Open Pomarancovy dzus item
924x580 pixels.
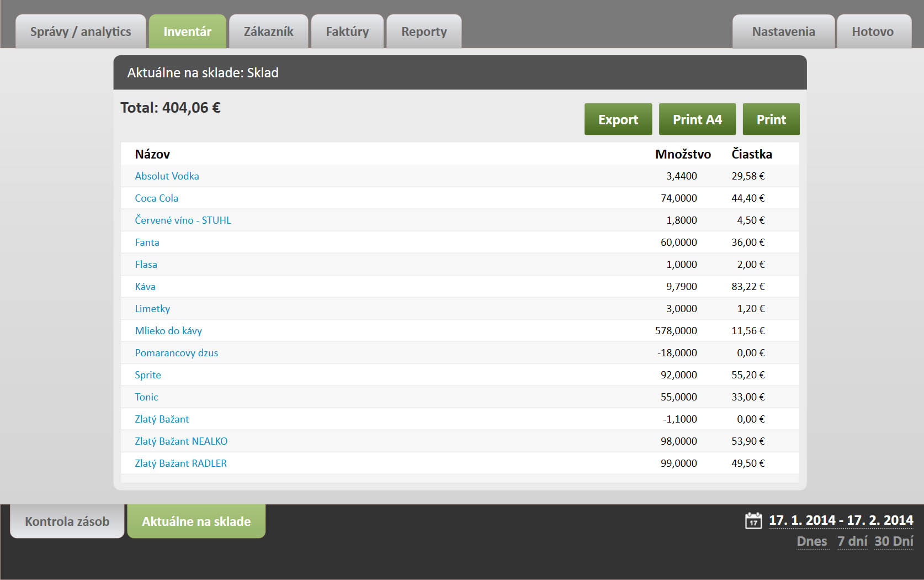tap(176, 353)
